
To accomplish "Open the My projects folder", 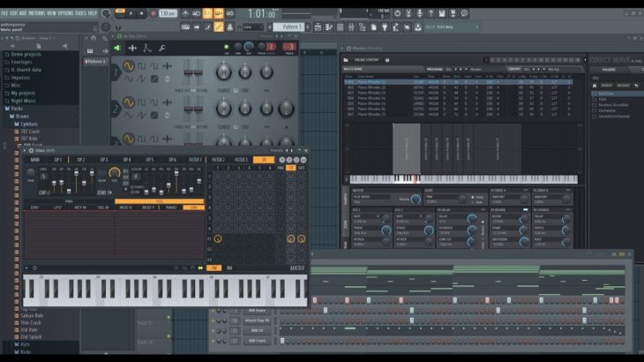I will 23,94.
